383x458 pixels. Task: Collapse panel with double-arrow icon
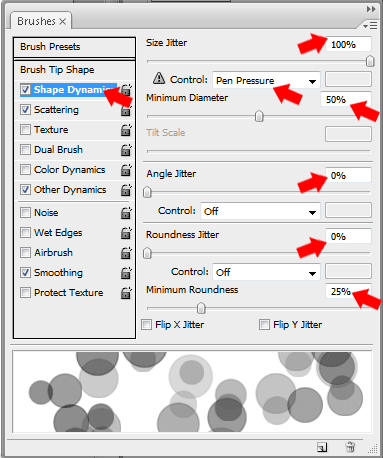pyautogui.click(x=371, y=9)
